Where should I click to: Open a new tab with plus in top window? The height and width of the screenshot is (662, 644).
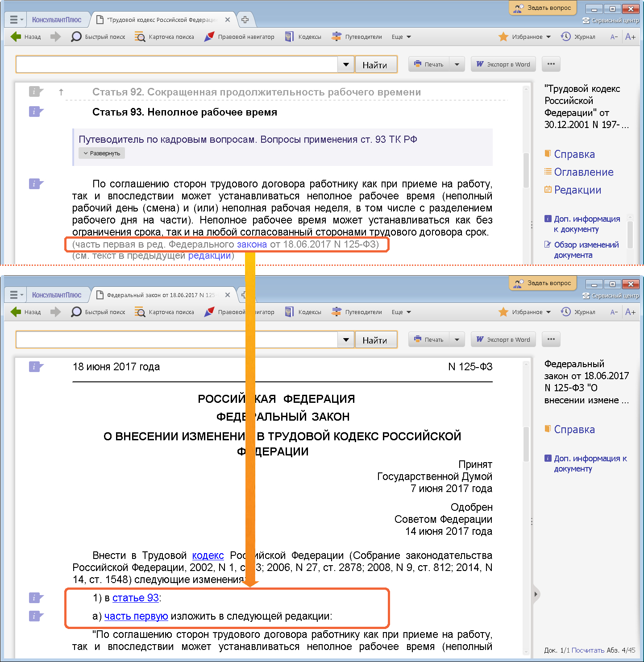[x=245, y=20]
